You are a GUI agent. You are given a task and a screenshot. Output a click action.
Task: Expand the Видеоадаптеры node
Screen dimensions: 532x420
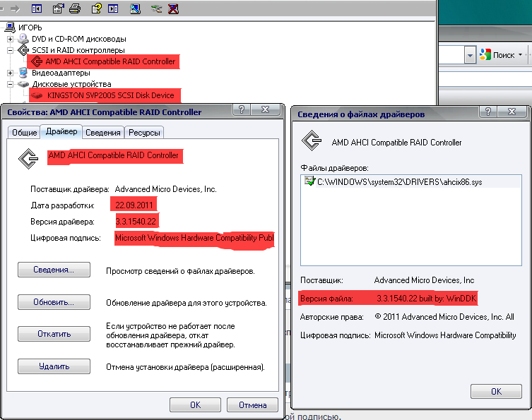coord(10,73)
